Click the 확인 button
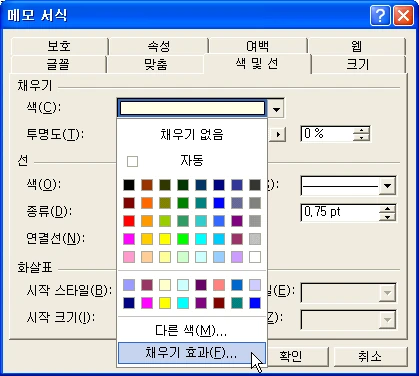 (291, 356)
